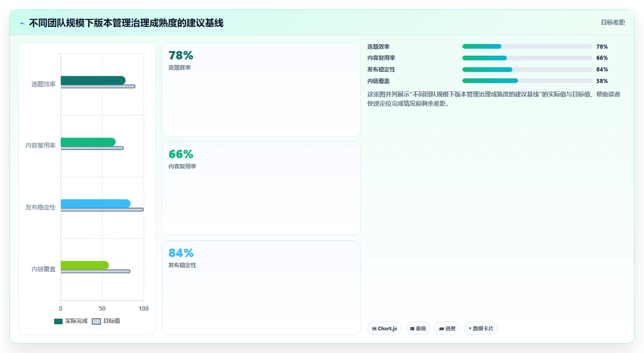Click the large 78% card value
Viewport: 644px width, 353px height.
pos(181,56)
